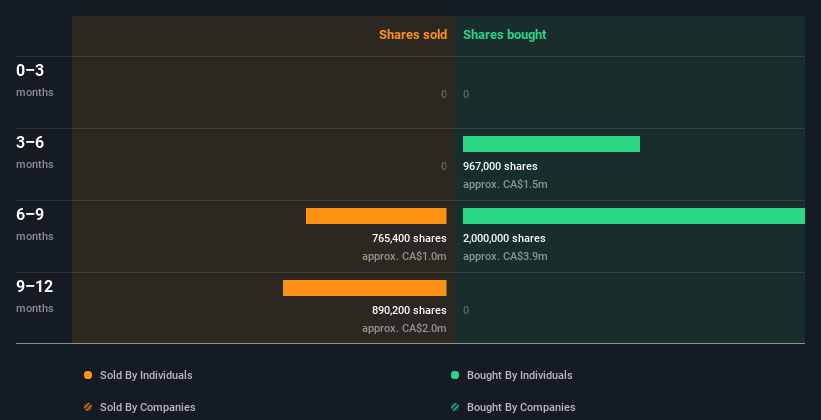Image resolution: width=821 pixels, height=420 pixels.
Task: Select the Sold By Companies legend label
Action: click(x=148, y=407)
